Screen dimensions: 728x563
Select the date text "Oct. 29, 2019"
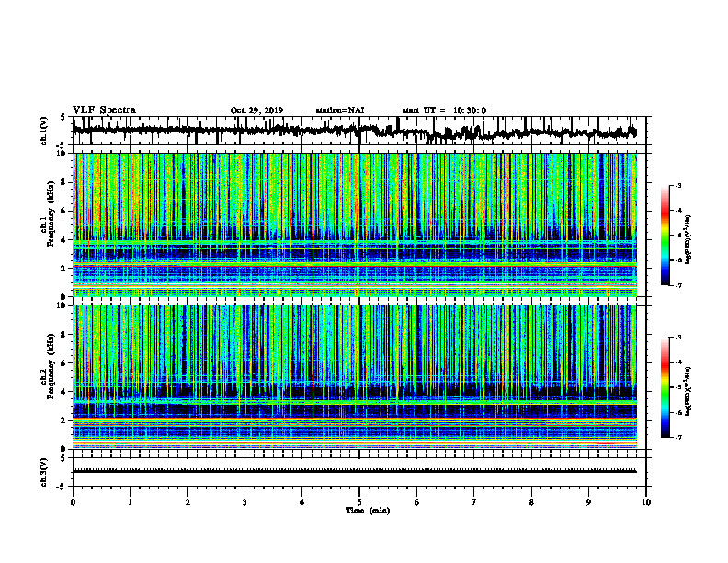pos(256,110)
